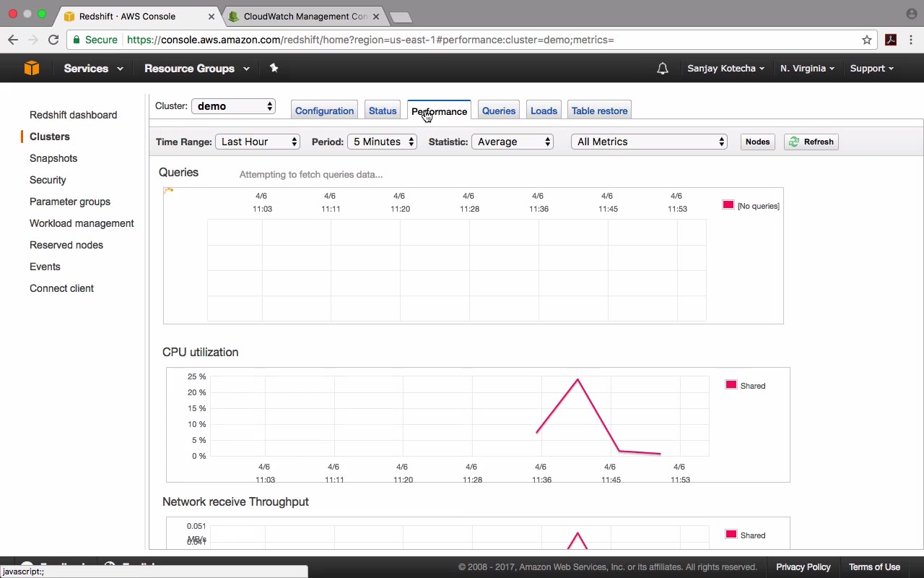Image resolution: width=924 pixels, height=578 pixels.
Task: Click the Chrome profile icon in title bar
Action: pos(911,14)
